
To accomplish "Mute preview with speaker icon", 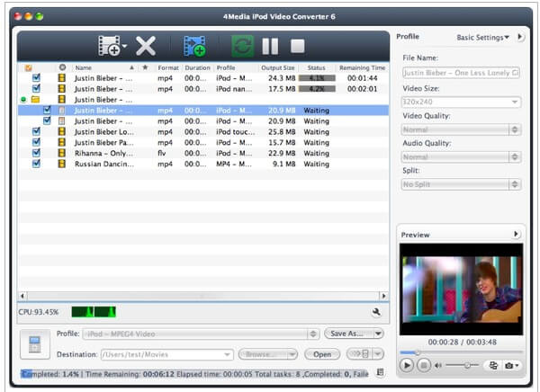I will [437, 366].
